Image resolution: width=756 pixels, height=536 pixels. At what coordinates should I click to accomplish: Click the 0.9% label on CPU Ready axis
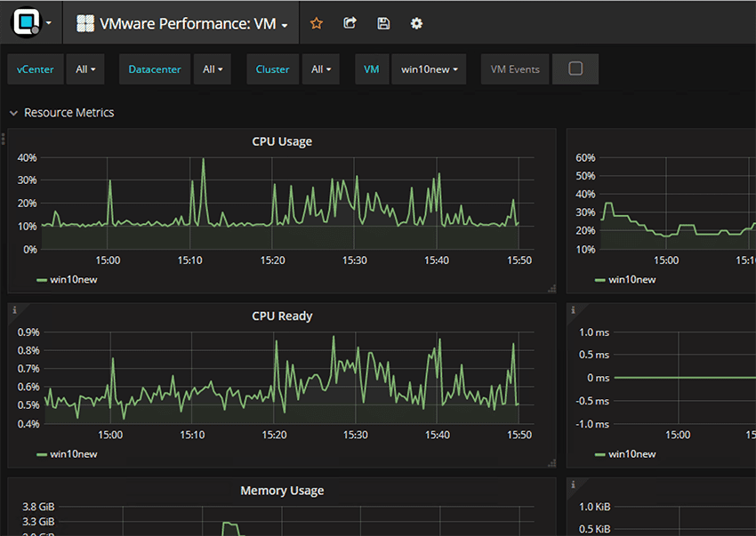click(x=28, y=332)
